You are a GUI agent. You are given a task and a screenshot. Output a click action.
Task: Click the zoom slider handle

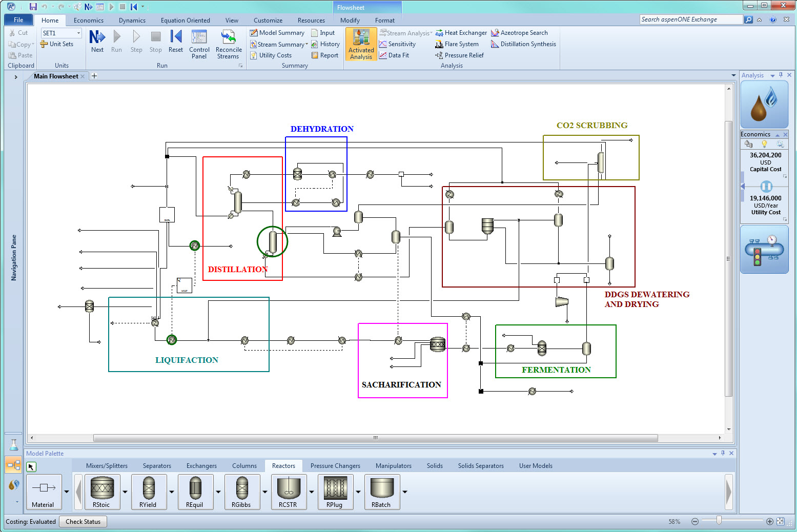click(x=719, y=521)
